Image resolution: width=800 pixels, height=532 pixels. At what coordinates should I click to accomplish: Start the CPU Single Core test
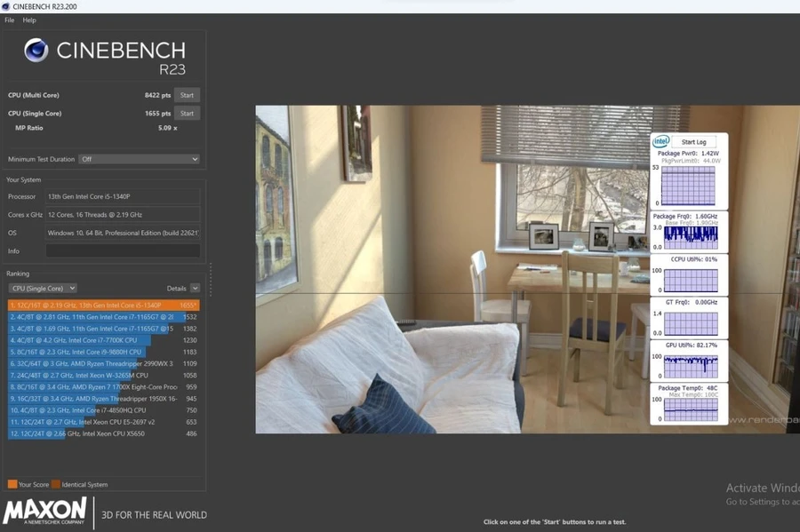click(x=187, y=114)
